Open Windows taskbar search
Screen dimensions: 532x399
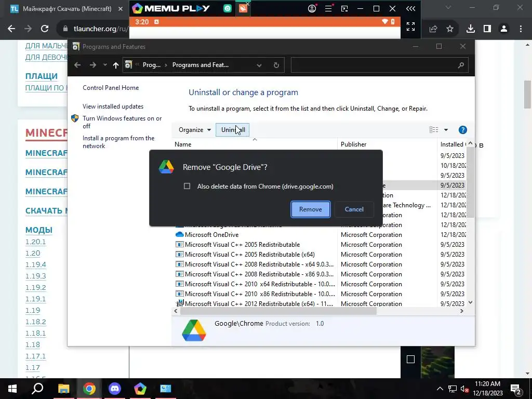37,389
